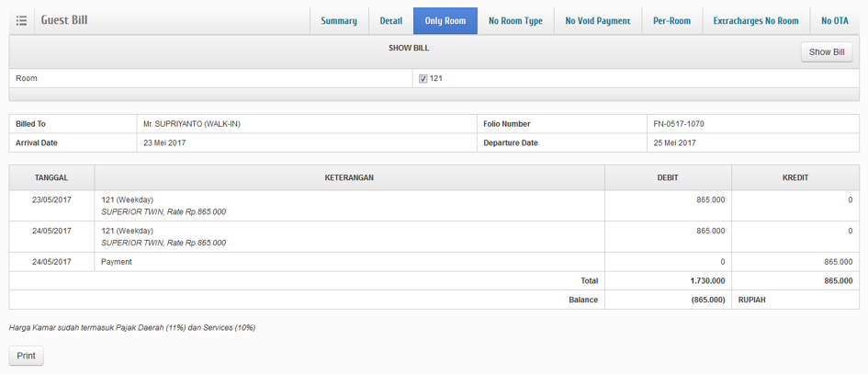Click the TANGGAL column header

click(x=51, y=177)
